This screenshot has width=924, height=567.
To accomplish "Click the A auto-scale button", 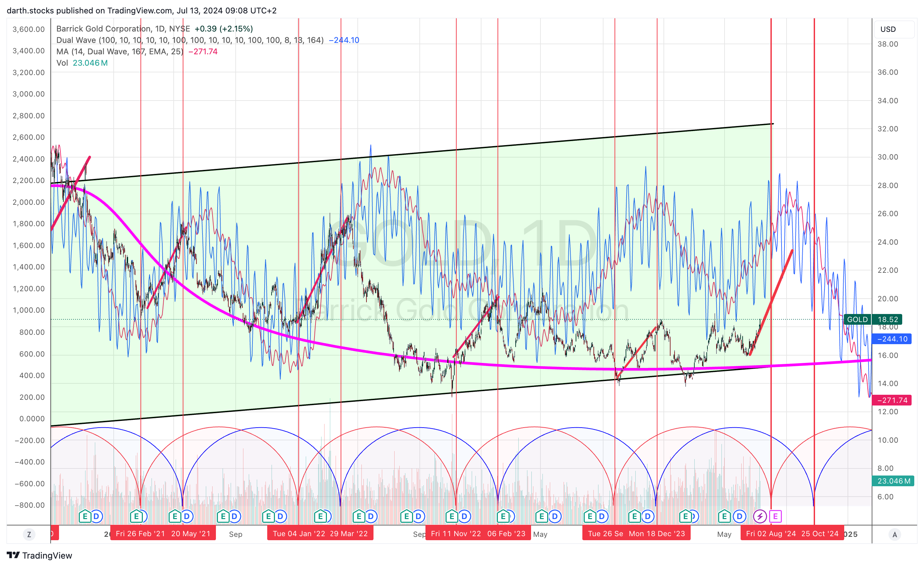I will [895, 534].
